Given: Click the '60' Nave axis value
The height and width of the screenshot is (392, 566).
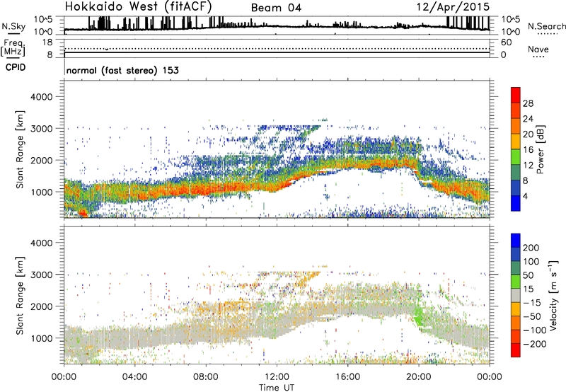Looking at the screenshot, I should (x=506, y=42).
